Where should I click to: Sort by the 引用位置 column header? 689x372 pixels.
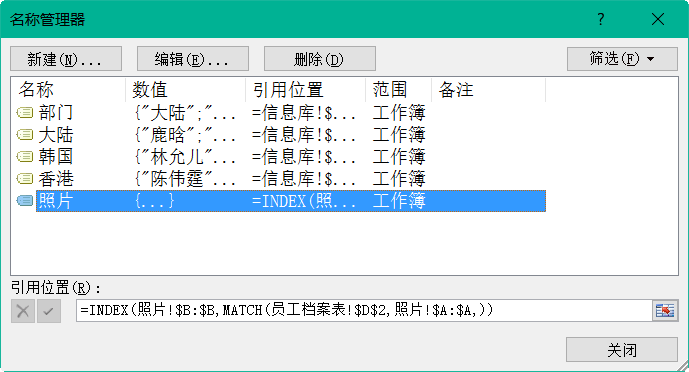point(305,90)
